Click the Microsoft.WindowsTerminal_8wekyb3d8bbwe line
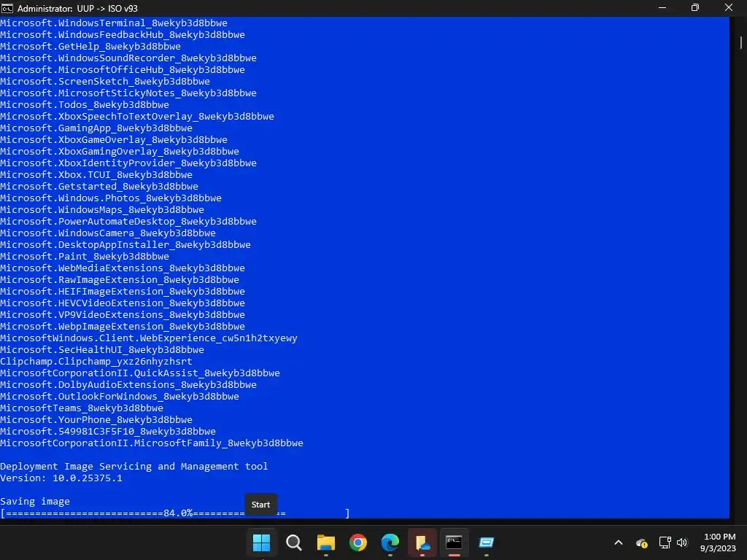 [x=114, y=23]
